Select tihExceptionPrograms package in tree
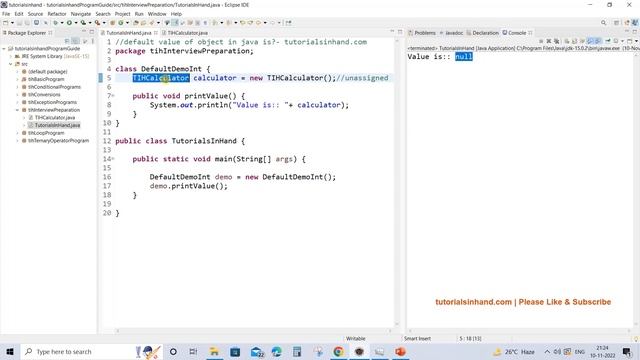This screenshot has width=640, height=360. 52,102
